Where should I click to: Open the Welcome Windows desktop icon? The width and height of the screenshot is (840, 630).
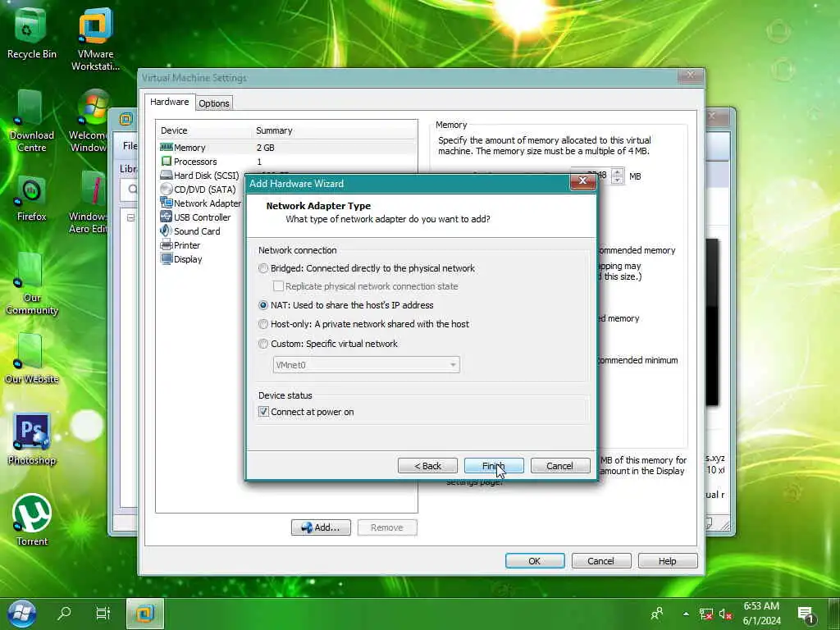[x=89, y=121]
